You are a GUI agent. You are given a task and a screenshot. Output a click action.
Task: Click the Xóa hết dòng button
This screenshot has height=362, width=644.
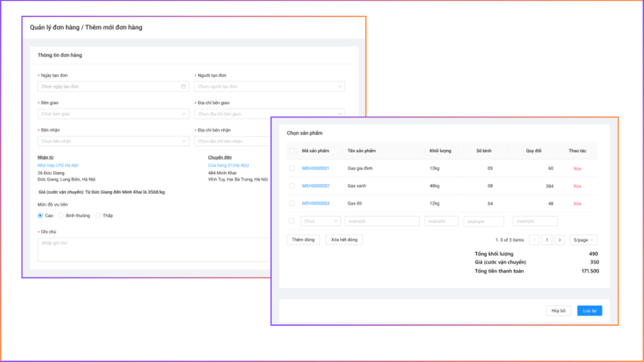(344, 240)
